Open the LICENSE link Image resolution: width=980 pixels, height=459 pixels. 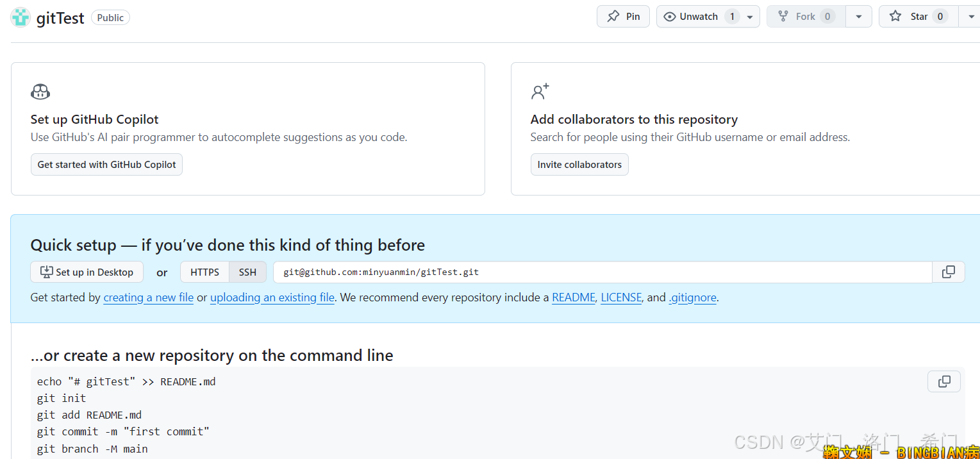(621, 297)
